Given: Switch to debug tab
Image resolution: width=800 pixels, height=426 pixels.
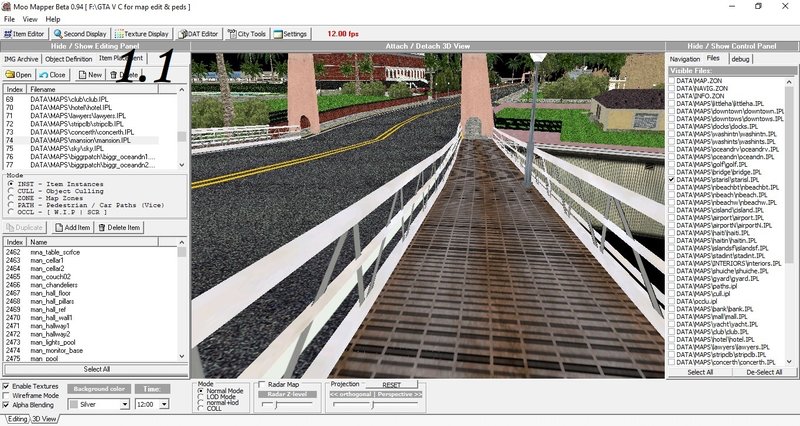Looking at the screenshot, I should pos(740,59).
